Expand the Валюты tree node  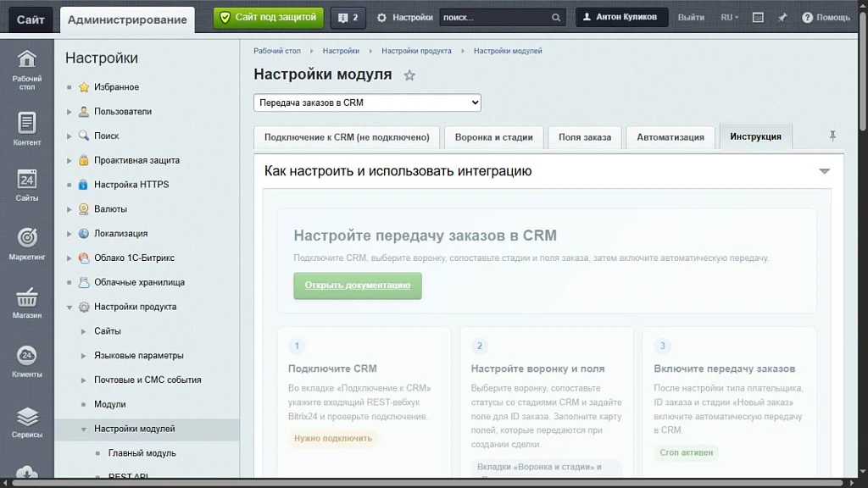[x=70, y=209]
